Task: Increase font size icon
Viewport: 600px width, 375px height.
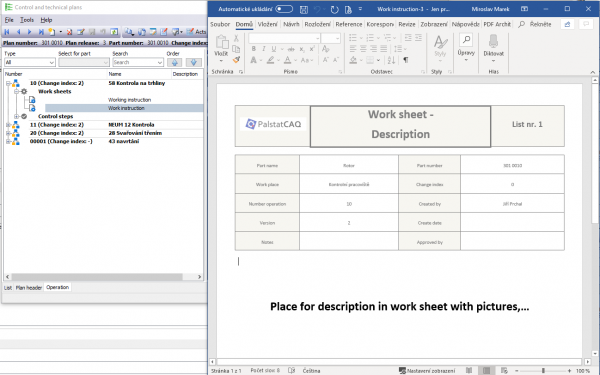Action: (x=325, y=60)
